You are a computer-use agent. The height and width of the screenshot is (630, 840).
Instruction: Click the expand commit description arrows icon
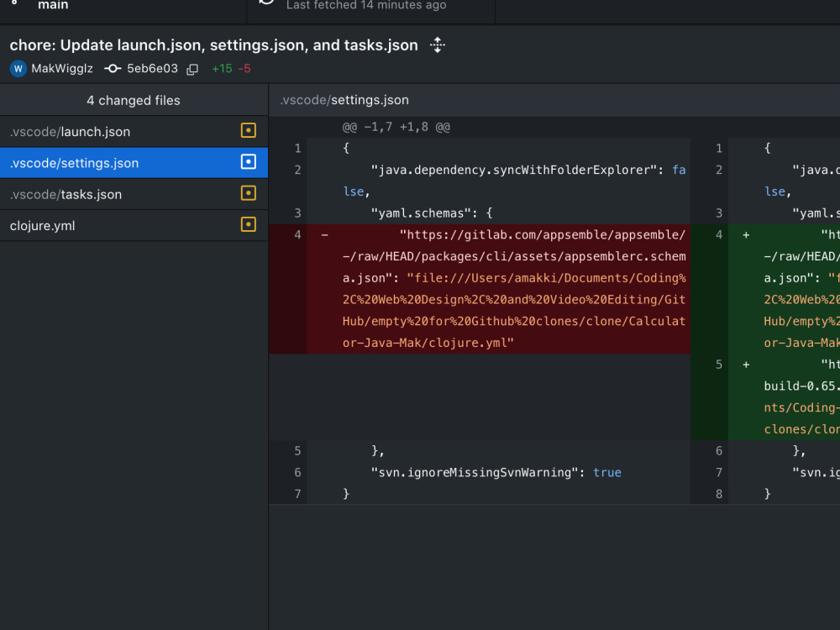point(437,45)
